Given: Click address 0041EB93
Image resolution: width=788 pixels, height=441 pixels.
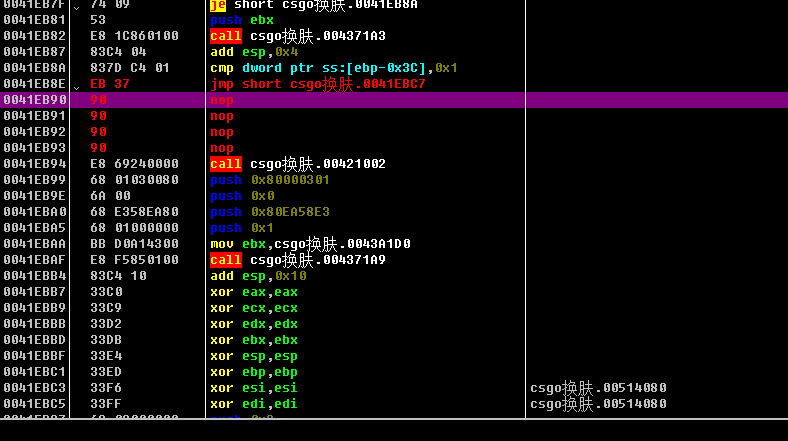Looking at the screenshot, I should (34, 148).
